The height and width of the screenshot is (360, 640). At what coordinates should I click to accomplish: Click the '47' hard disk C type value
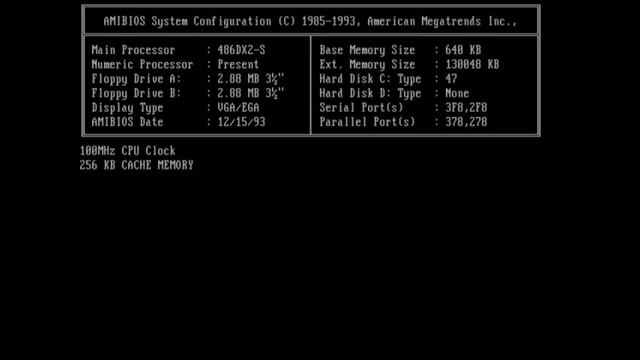pos(451,79)
